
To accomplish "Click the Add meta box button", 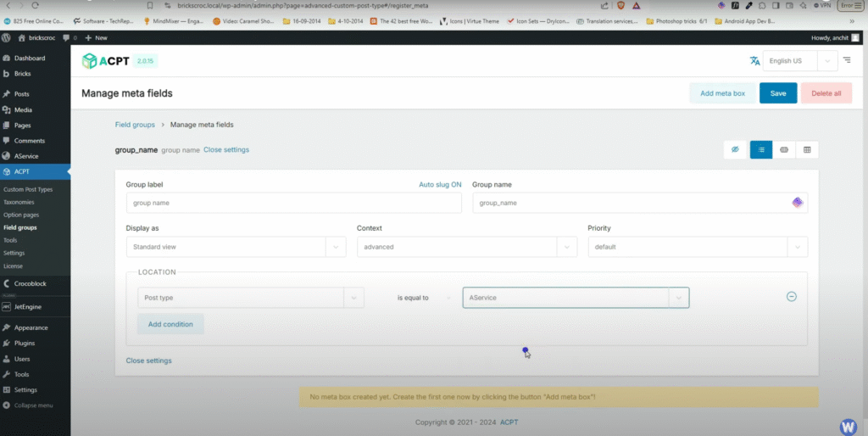I will (722, 93).
